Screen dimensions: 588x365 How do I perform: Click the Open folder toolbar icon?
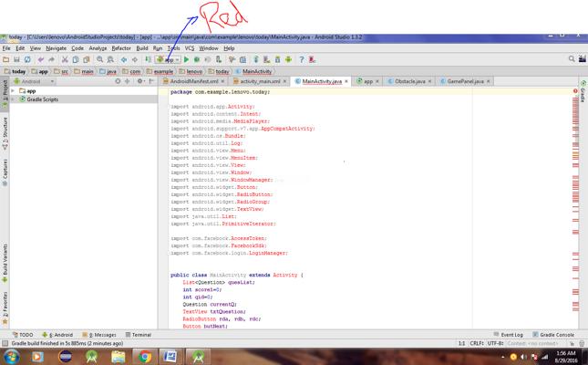[5, 59]
